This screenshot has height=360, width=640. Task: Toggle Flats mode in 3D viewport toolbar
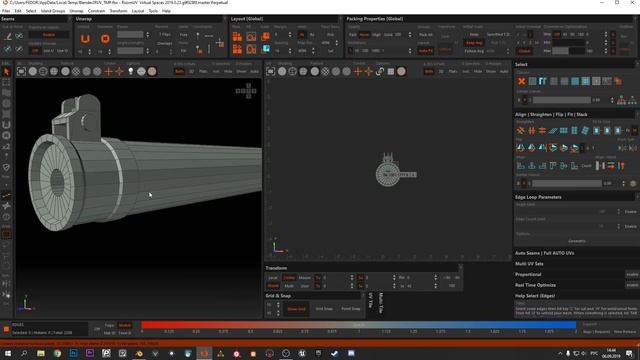203,71
